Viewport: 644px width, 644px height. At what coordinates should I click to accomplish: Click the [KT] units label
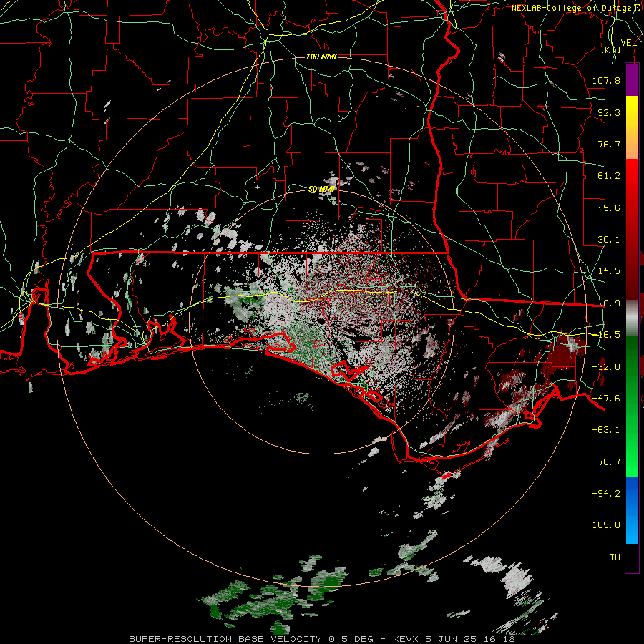[611, 50]
